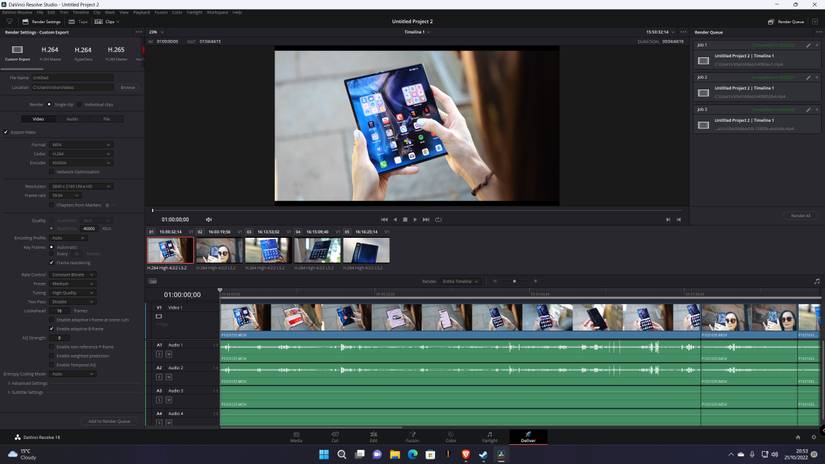The height and width of the screenshot is (464, 825).
Task: Open the Preset dropdown
Action: coord(72,284)
